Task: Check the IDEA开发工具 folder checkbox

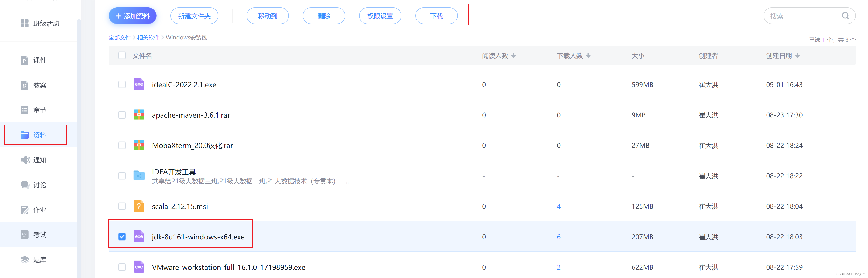Action: coord(122,176)
